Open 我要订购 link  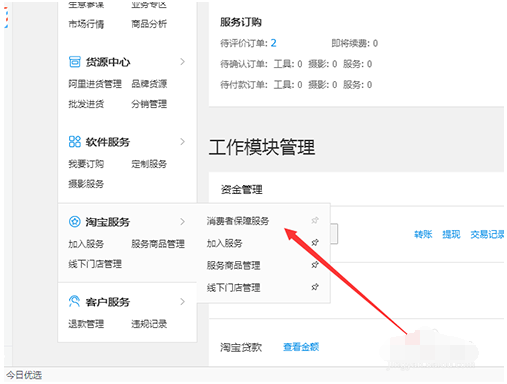click(x=86, y=164)
